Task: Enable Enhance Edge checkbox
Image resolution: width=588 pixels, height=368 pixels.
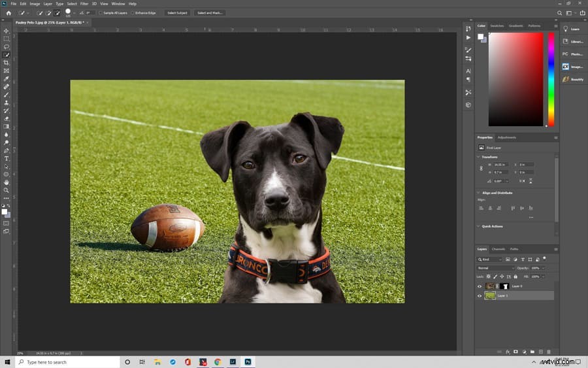Action: coord(133,13)
